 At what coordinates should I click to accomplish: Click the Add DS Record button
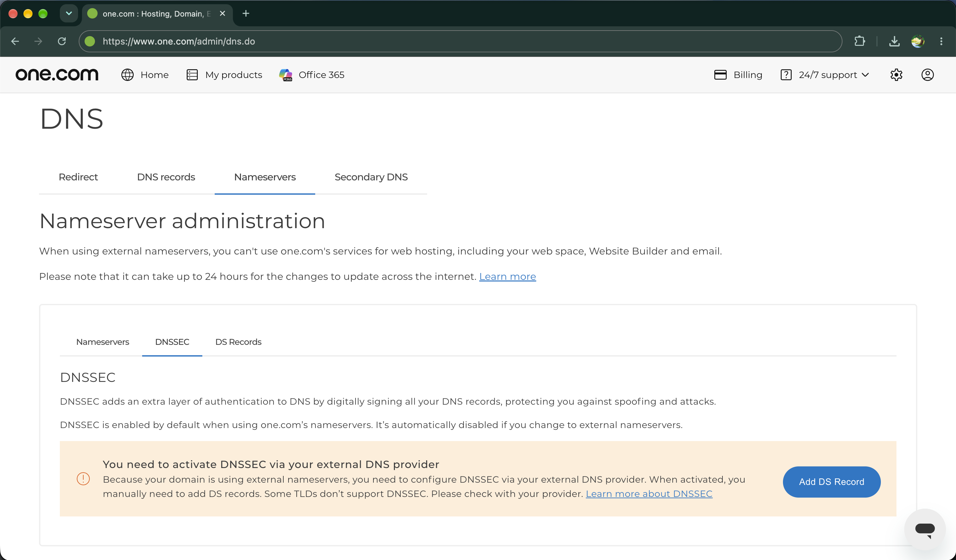831,482
